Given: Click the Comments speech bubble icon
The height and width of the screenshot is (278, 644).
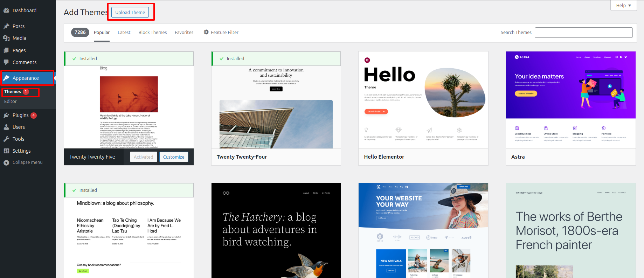Looking at the screenshot, I should point(6,62).
